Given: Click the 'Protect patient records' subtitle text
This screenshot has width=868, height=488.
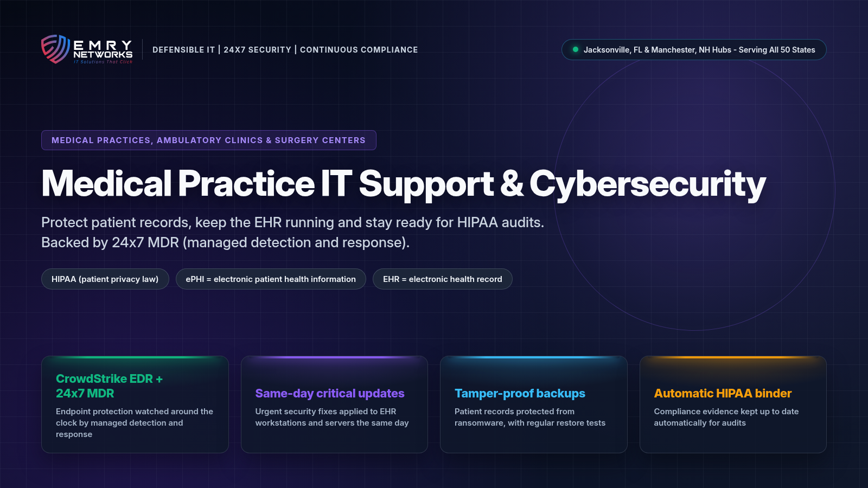Looking at the screenshot, I should click(292, 222).
